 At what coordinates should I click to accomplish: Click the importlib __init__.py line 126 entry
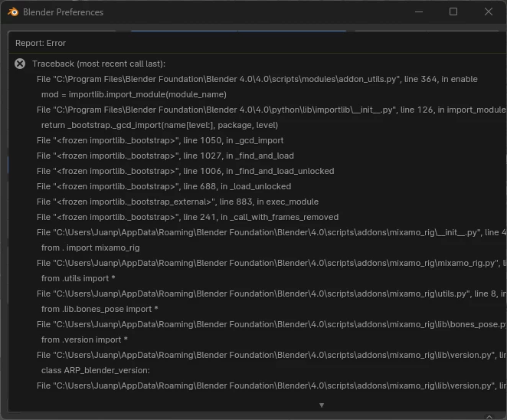pos(271,110)
